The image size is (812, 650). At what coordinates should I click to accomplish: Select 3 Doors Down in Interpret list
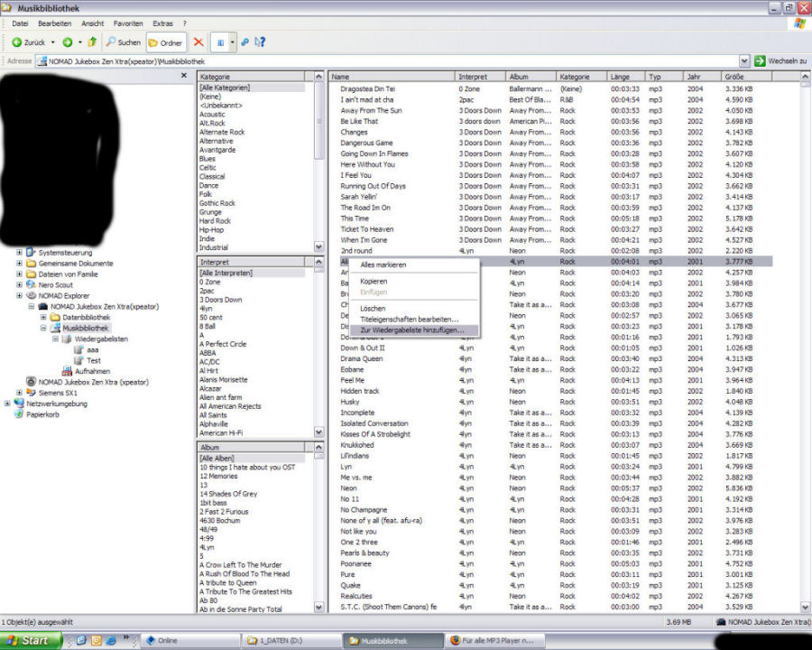coord(221,300)
